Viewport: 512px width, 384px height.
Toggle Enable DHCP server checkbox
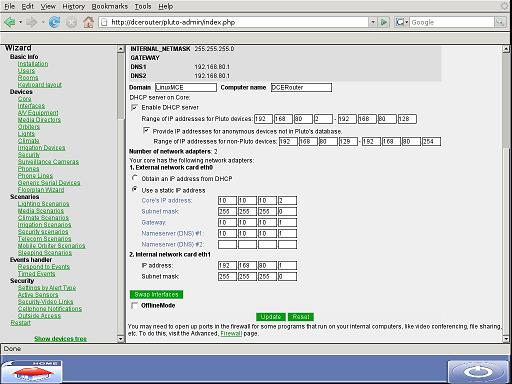point(134,107)
